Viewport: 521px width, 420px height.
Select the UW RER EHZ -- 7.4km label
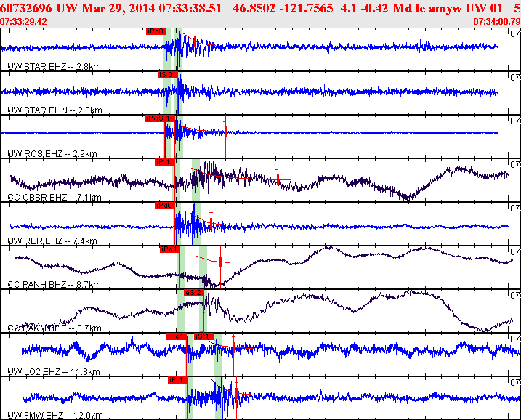[52, 241]
